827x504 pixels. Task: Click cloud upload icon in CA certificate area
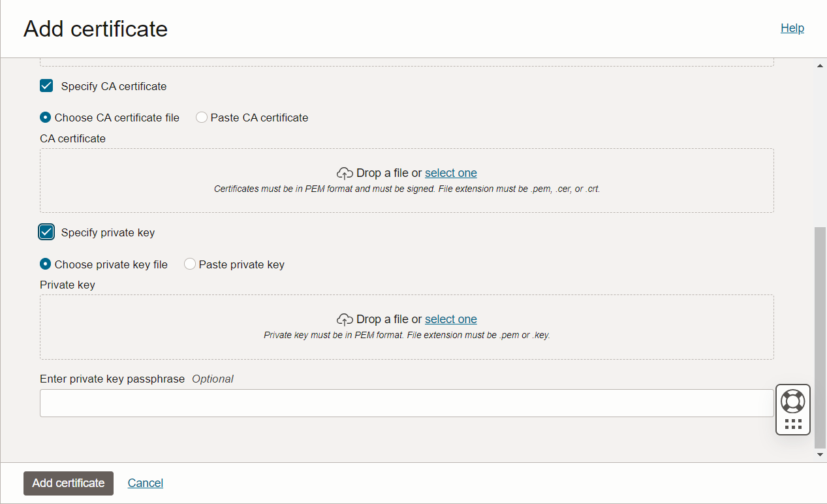[x=345, y=173]
